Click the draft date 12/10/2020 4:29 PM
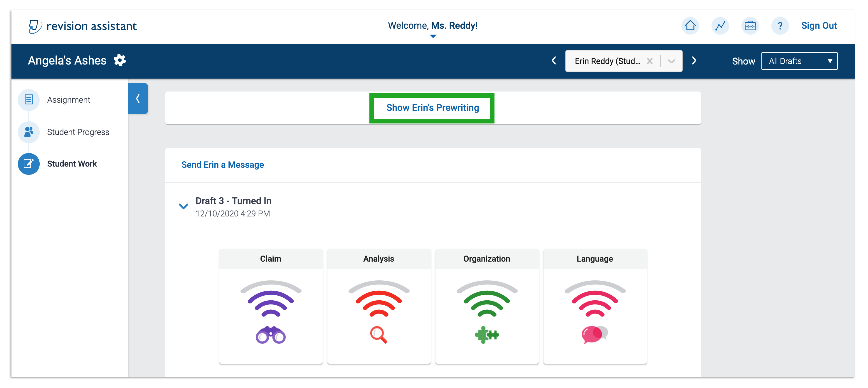The height and width of the screenshot is (388, 868). (x=233, y=214)
